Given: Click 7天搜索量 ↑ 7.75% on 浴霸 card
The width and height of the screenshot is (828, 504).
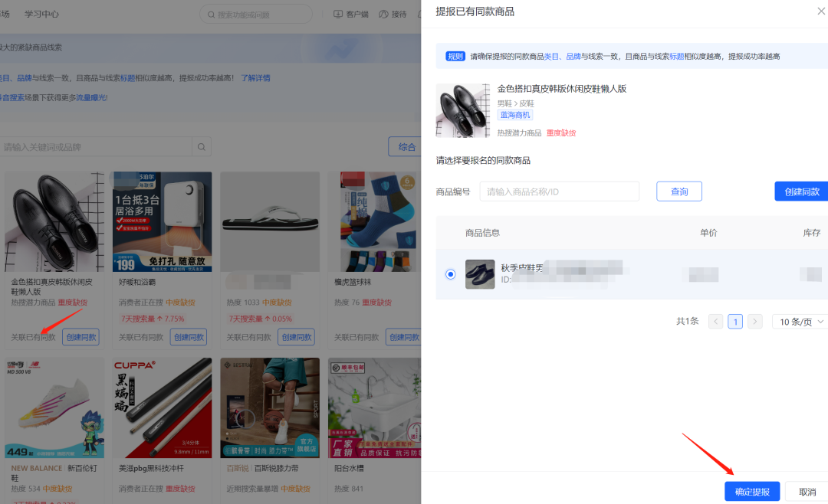Looking at the screenshot, I should (x=153, y=319).
